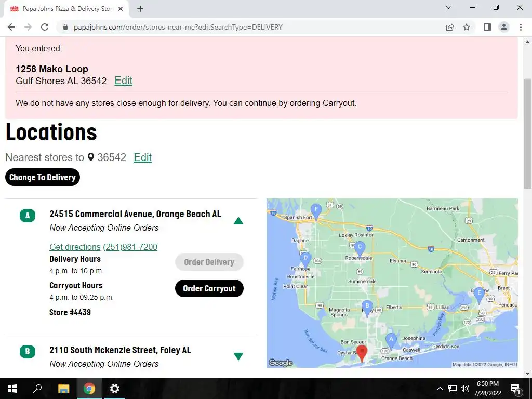Open the taskbar clock and date
The image size is (532, 399).
487,389
